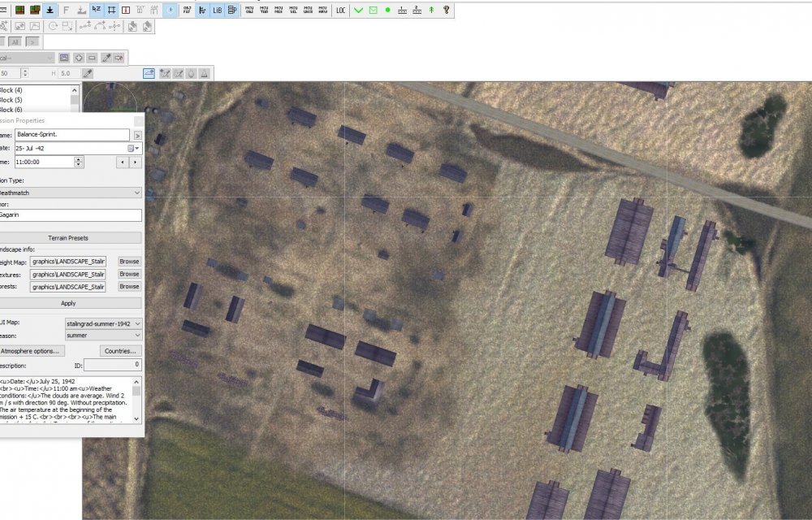This screenshot has height=520, width=812.
Task: Click the All filter button
Action: click(15, 42)
